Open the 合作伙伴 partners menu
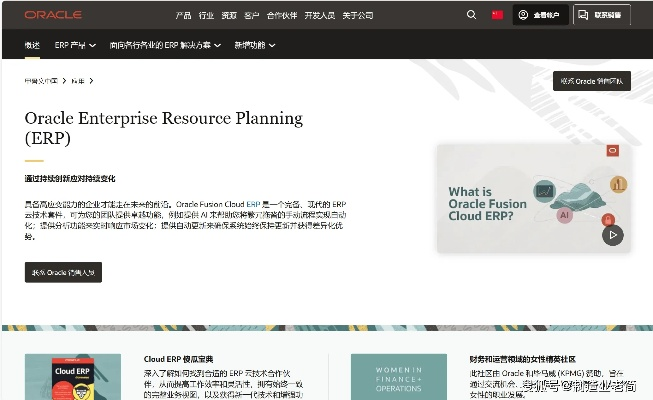 [x=284, y=15]
